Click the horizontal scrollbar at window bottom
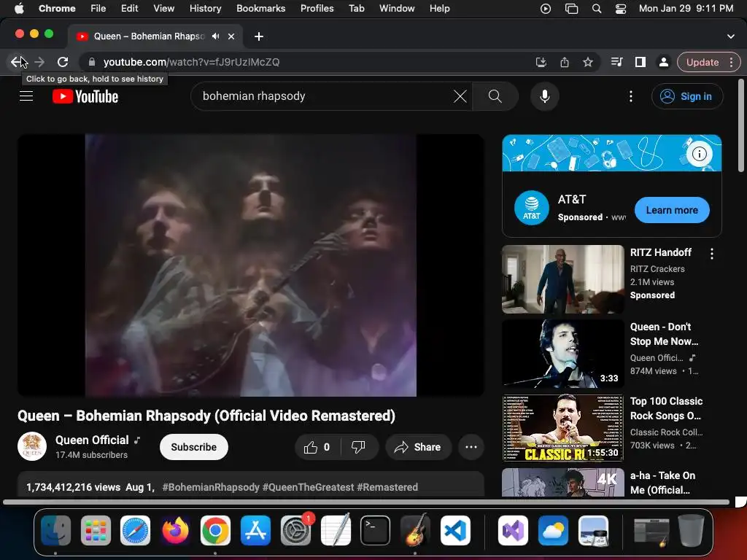The image size is (747, 560). 366,502
